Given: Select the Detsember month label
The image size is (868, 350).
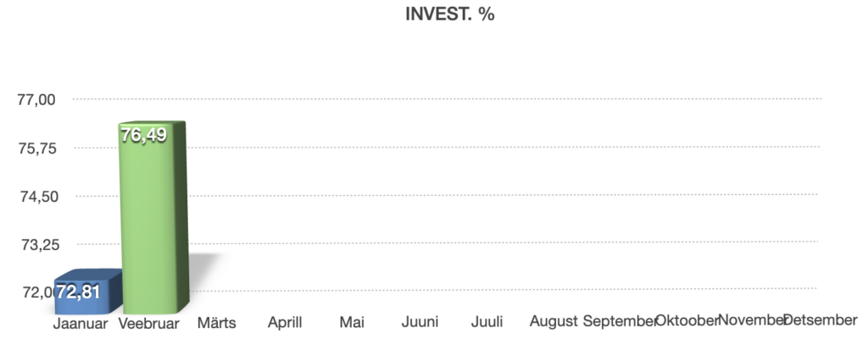Looking at the screenshot, I should coord(821,321).
